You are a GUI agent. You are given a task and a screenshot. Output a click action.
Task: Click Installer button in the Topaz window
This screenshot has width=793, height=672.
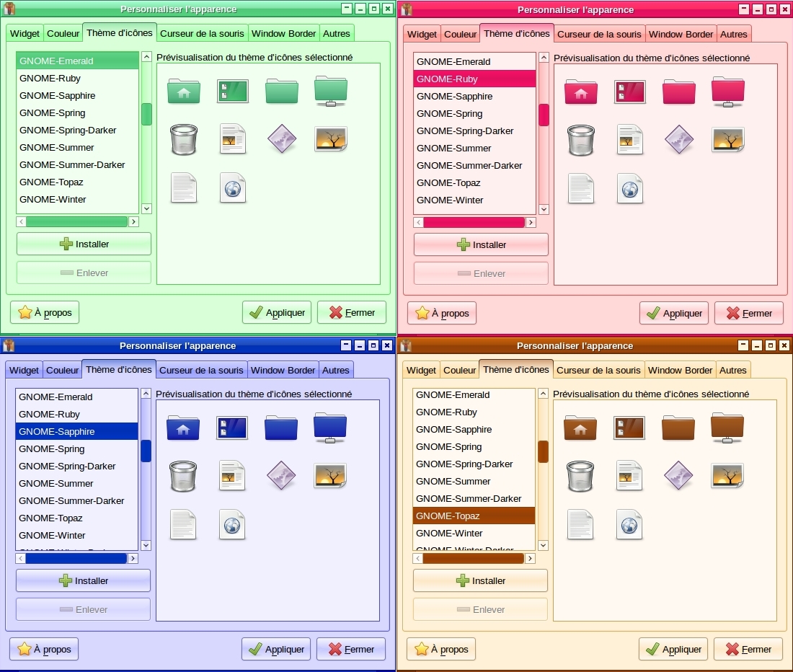coord(480,580)
